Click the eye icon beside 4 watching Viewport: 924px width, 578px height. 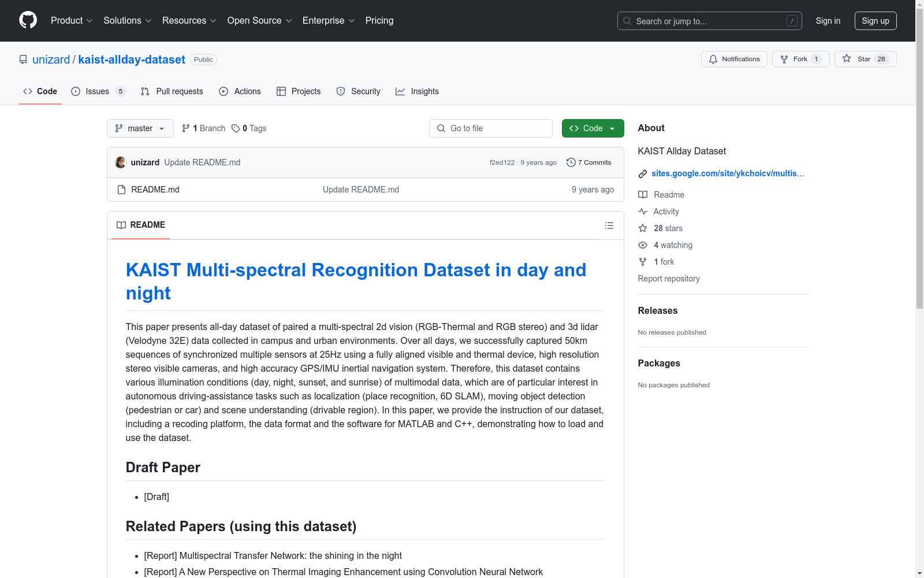click(x=642, y=245)
